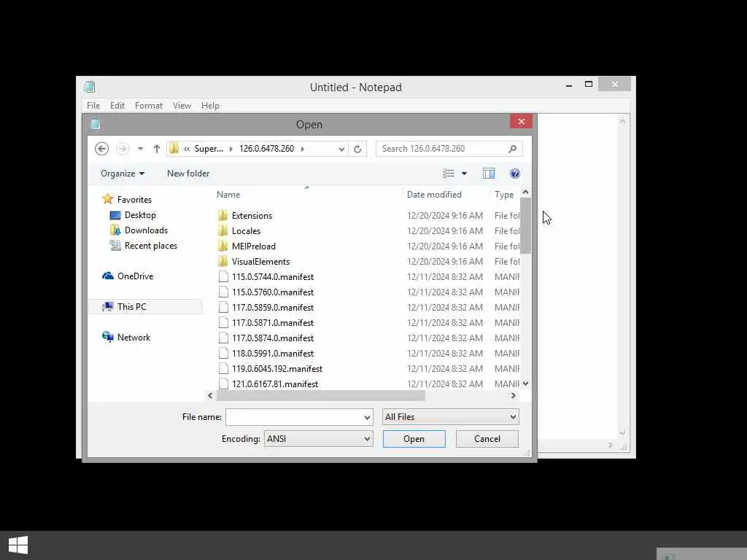The width and height of the screenshot is (747, 560).
Task: Go up one folder level
Action: pos(157,149)
